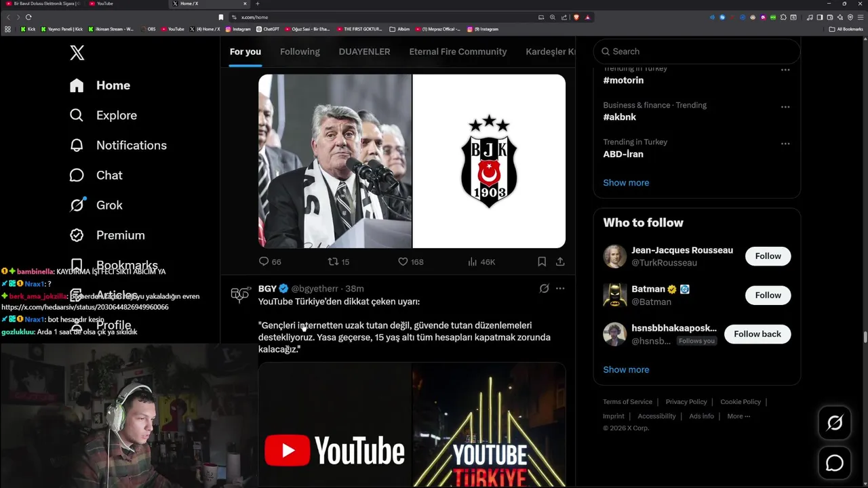868x488 pixels.
Task: Open Ads info footer link
Action: [701, 416]
